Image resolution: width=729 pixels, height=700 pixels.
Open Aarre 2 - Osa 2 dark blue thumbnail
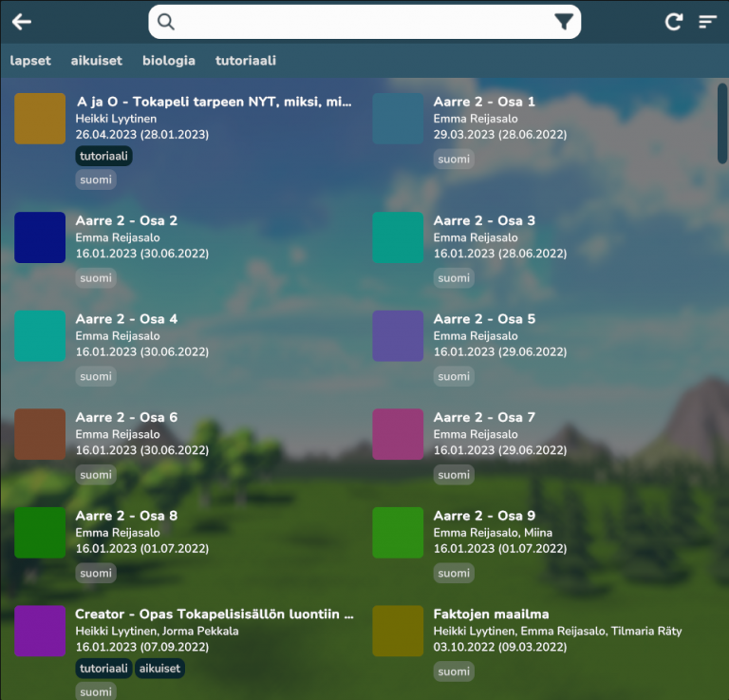pyautogui.click(x=40, y=237)
